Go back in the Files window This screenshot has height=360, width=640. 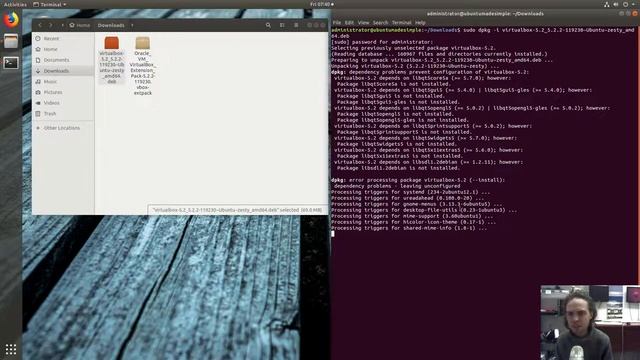[40, 25]
